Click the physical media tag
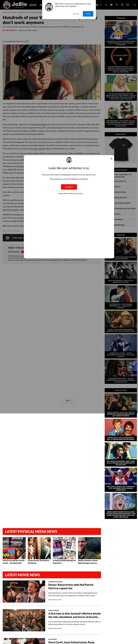Screen dimensions: 138x644 click(13, 231)
